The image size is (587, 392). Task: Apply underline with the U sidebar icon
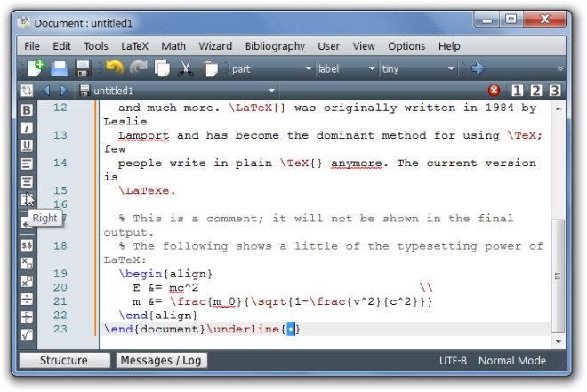pos(27,146)
